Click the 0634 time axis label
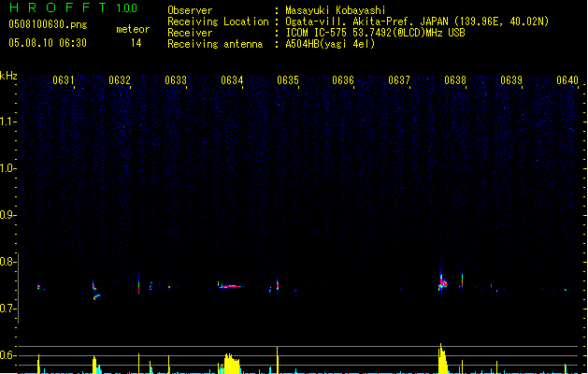Image resolution: width=588 pixels, height=374 pixels. coord(232,79)
